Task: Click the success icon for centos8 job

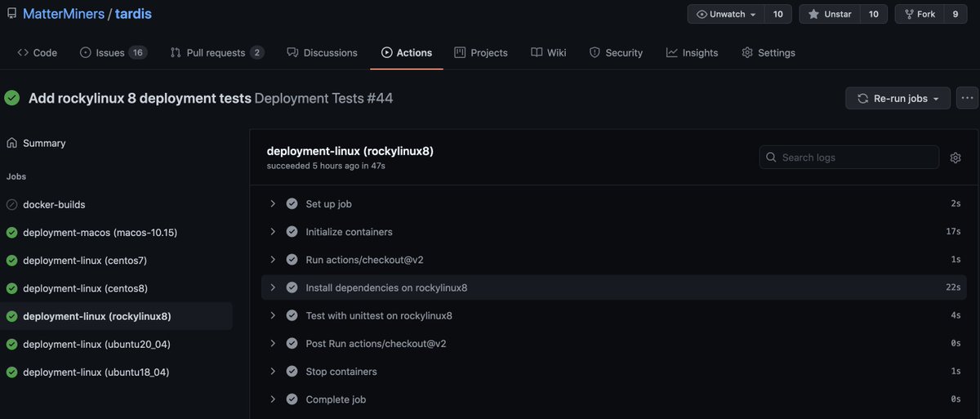Action: (11, 288)
